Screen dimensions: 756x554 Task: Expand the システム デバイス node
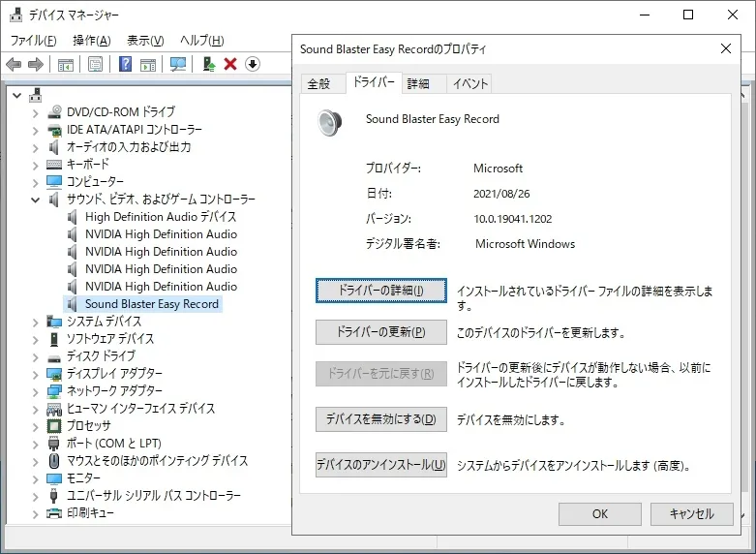click(35, 323)
